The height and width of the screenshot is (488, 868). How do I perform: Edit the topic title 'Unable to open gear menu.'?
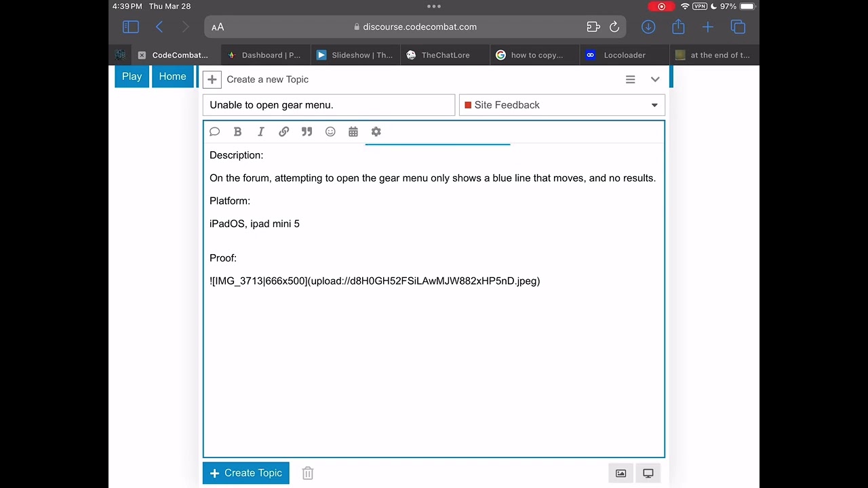[x=329, y=105]
